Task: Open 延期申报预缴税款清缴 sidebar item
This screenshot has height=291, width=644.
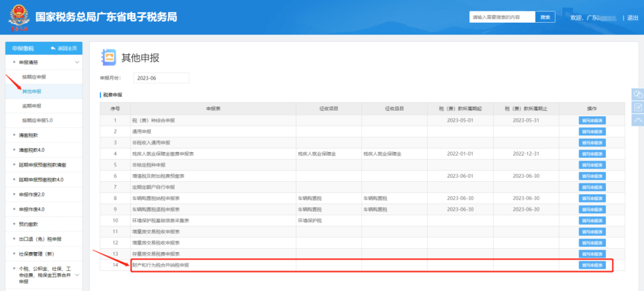Action: [43, 165]
